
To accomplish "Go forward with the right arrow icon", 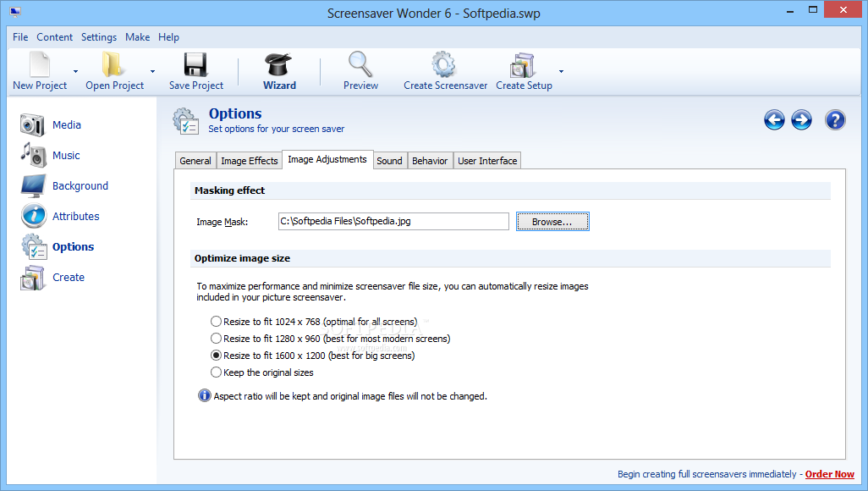I will pos(801,119).
